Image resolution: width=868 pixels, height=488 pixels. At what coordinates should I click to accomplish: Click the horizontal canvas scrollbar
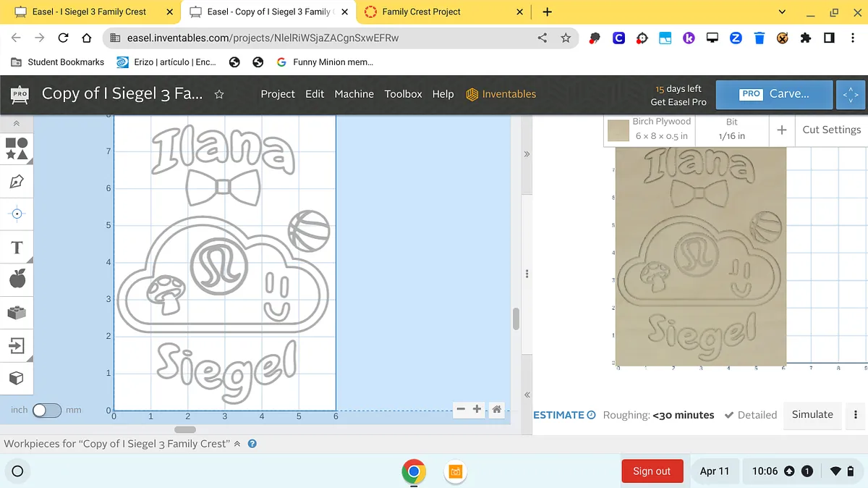click(x=185, y=429)
